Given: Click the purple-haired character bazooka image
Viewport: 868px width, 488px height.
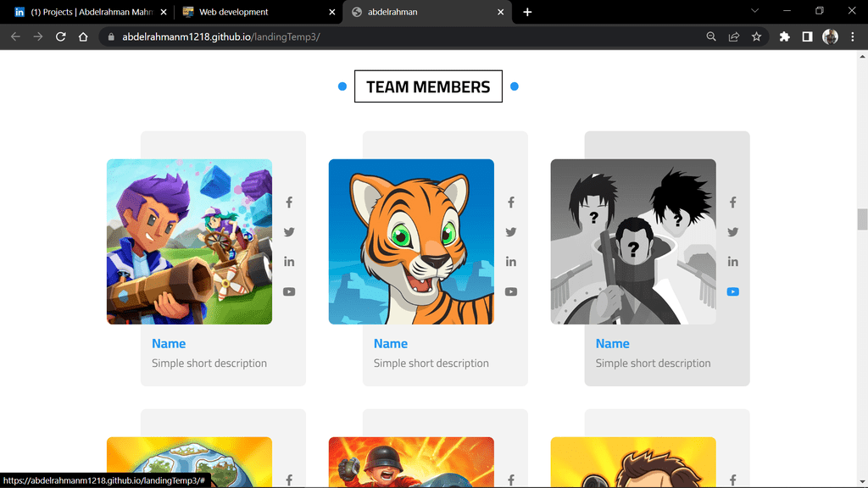Looking at the screenshot, I should [x=189, y=241].
